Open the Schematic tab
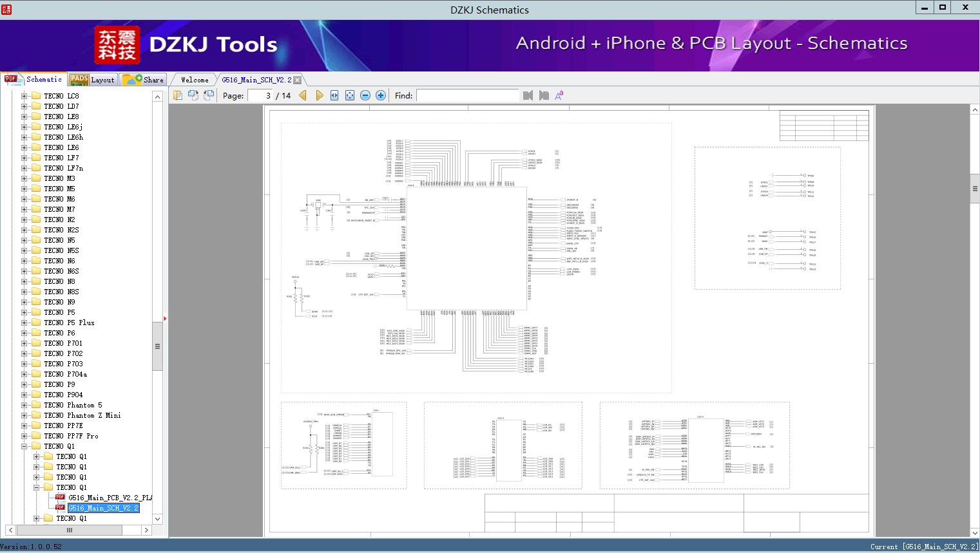The image size is (980, 553). [x=34, y=79]
